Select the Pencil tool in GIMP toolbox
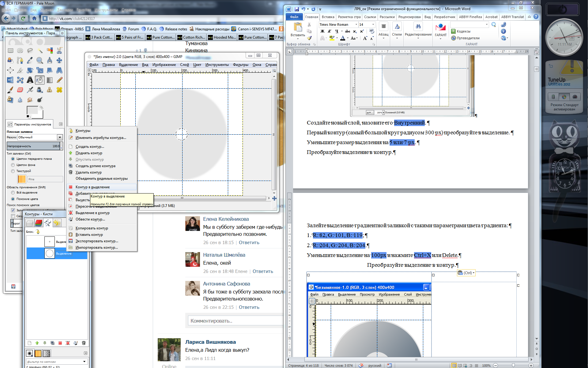Image resolution: width=588 pixels, height=368 pixels. pos(59,80)
